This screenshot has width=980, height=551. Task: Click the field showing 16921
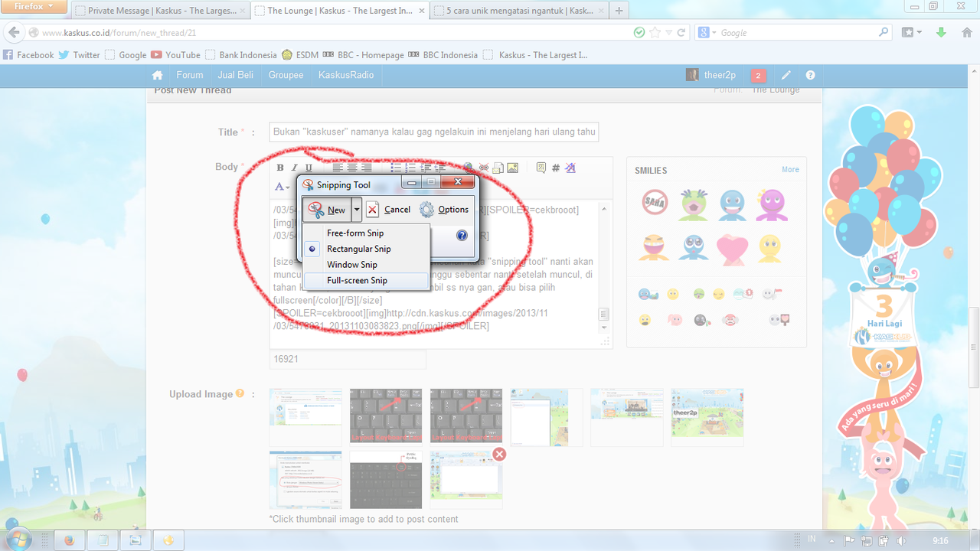(348, 359)
